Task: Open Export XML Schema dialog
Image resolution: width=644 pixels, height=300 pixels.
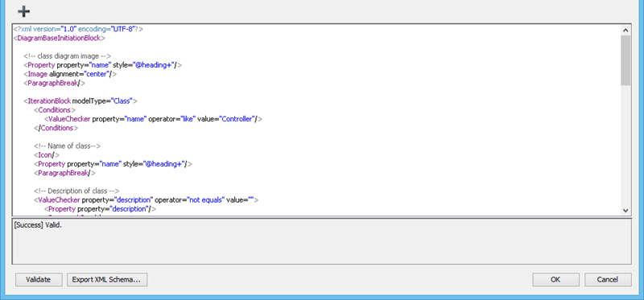Action: tap(107, 279)
